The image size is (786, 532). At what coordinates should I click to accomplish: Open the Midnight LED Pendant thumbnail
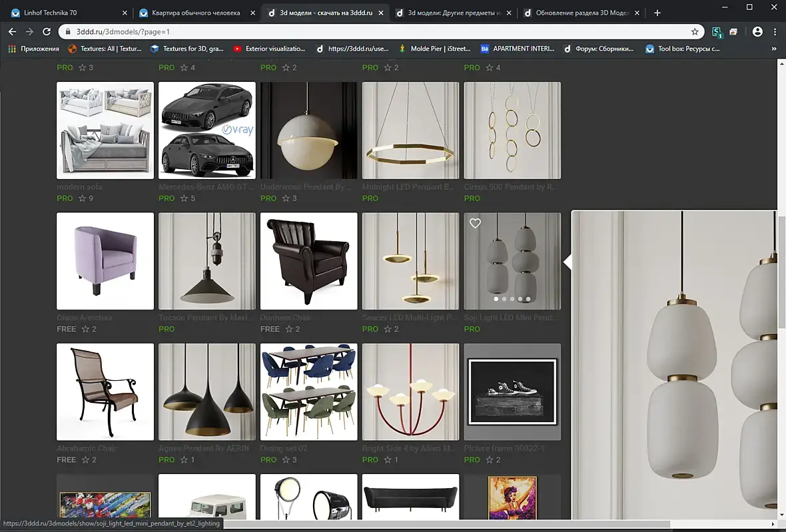[410, 131]
